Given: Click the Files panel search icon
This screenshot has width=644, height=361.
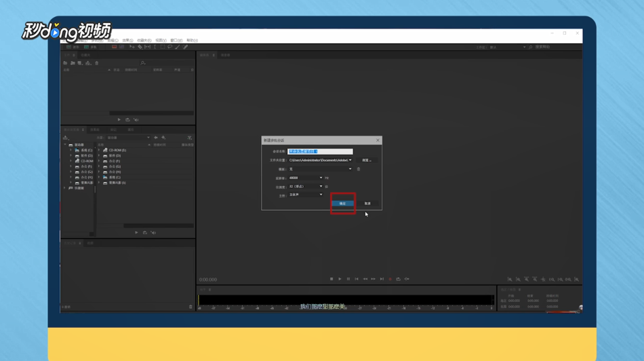Looking at the screenshot, I should 142,63.
